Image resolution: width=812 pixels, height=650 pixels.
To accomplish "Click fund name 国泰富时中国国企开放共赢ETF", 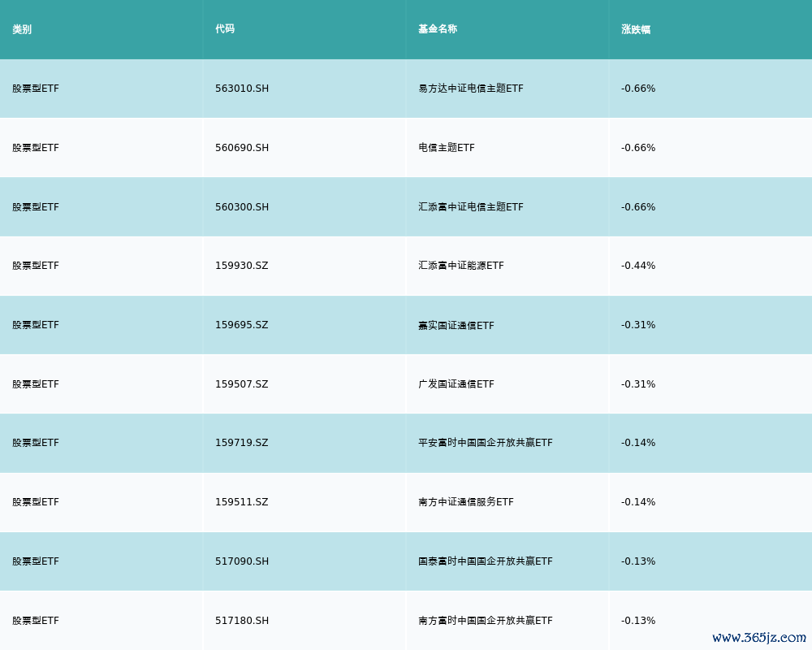I will 486,561.
